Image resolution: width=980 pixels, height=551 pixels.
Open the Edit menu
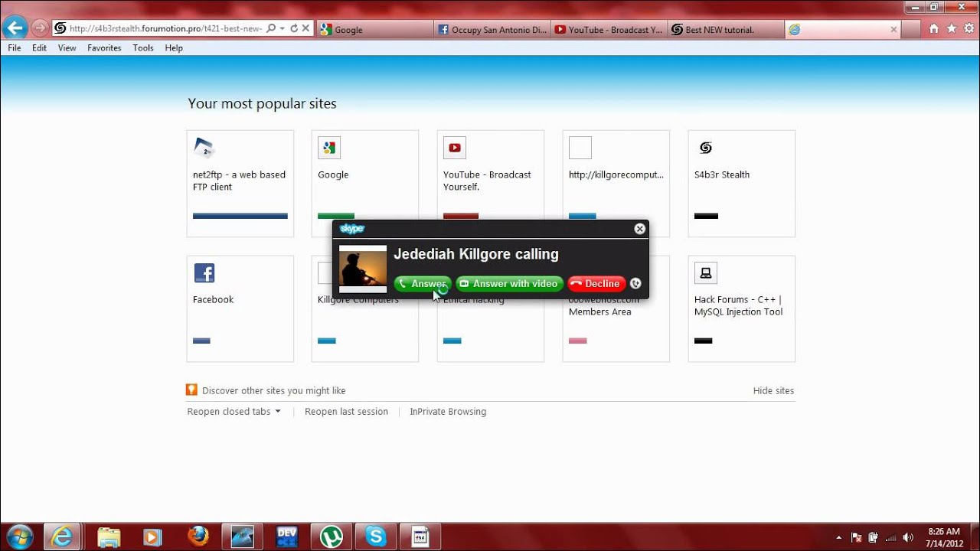point(40,47)
